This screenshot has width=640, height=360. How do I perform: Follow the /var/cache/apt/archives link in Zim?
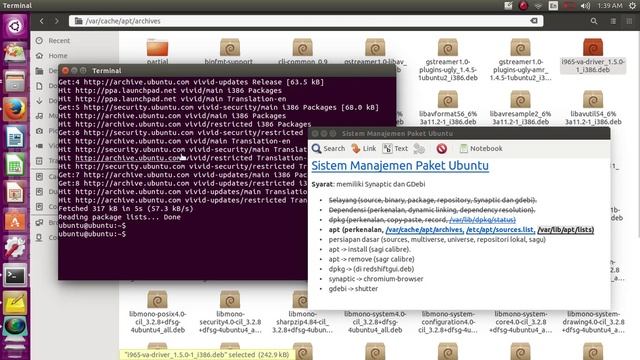click(424, 230)
